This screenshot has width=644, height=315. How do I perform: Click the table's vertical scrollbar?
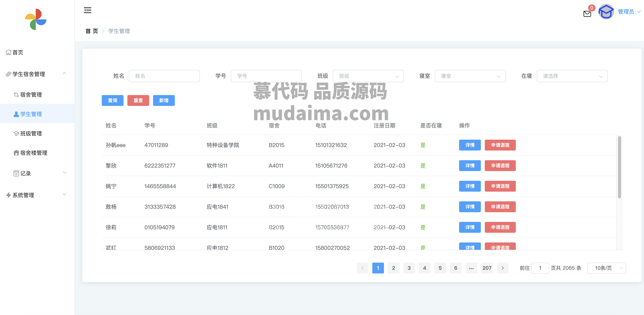[619, 167]
